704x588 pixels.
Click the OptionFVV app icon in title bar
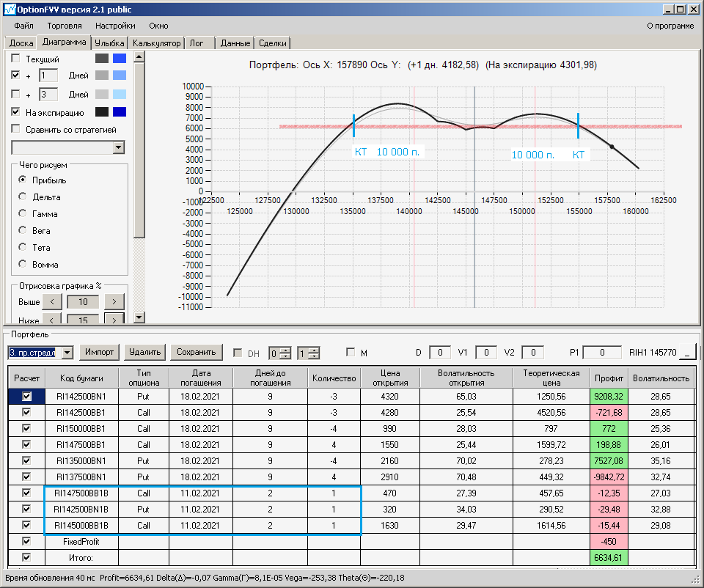pos(10,10)
